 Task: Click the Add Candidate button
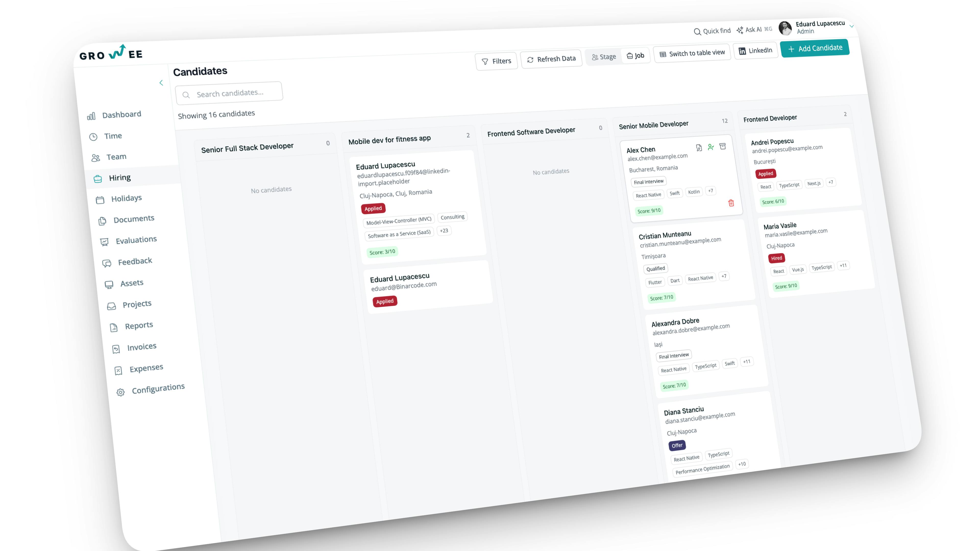815,48
